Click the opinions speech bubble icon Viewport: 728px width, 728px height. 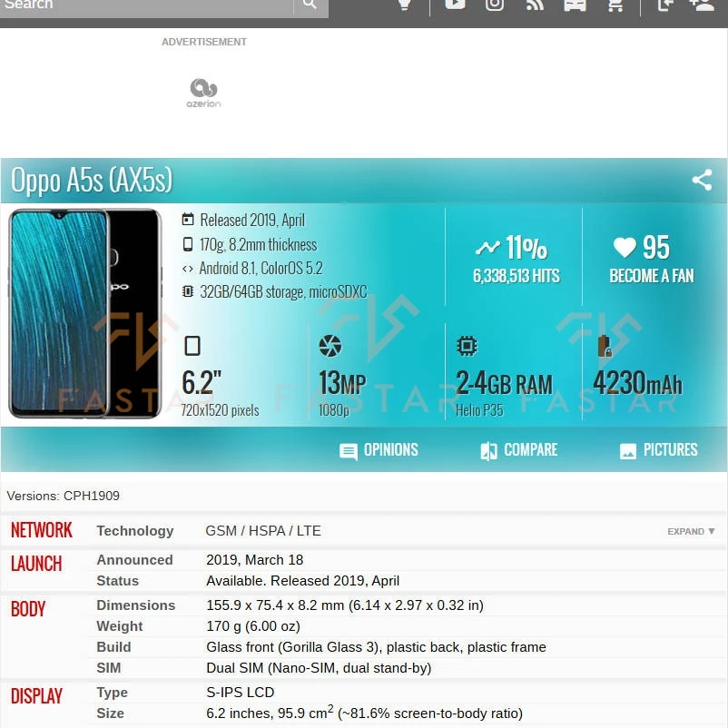(349, 452)
